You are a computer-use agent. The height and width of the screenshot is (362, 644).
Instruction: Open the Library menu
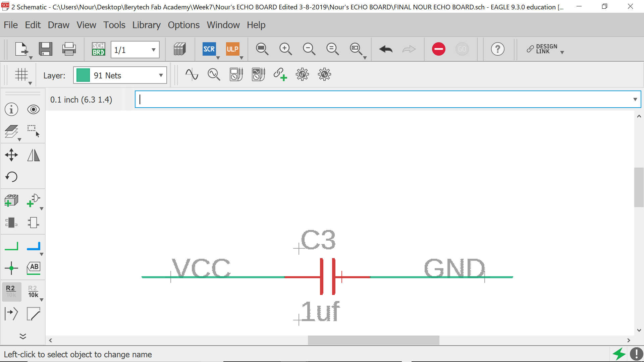(x=146, y=25)
